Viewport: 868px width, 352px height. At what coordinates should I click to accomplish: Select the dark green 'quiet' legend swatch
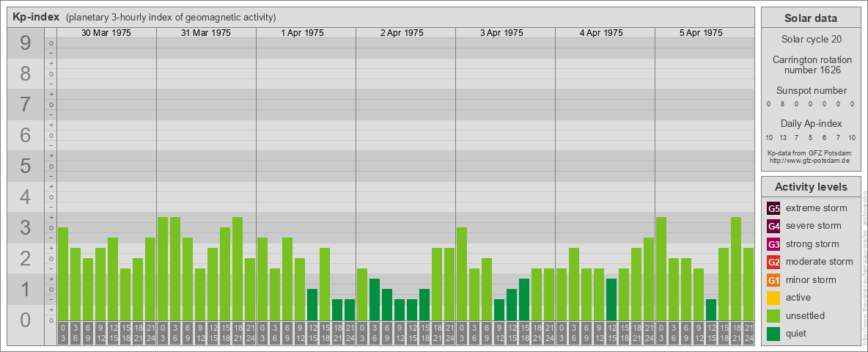(774, 333)
